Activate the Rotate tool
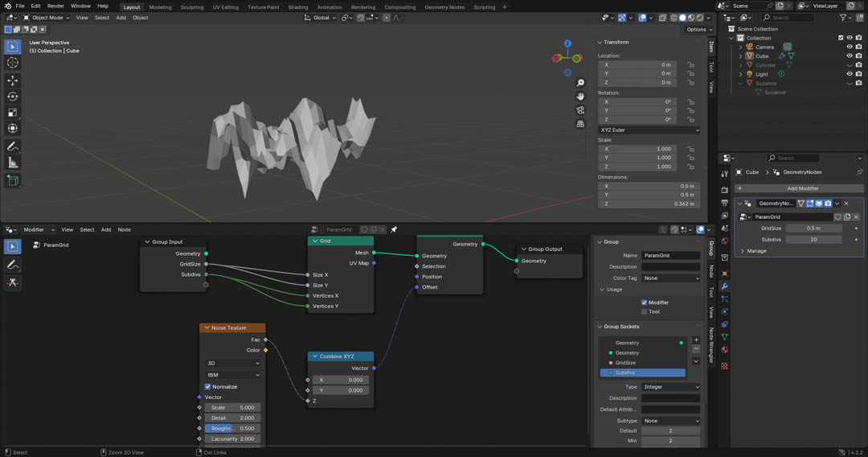868x457 pixels. pos(13,97)
